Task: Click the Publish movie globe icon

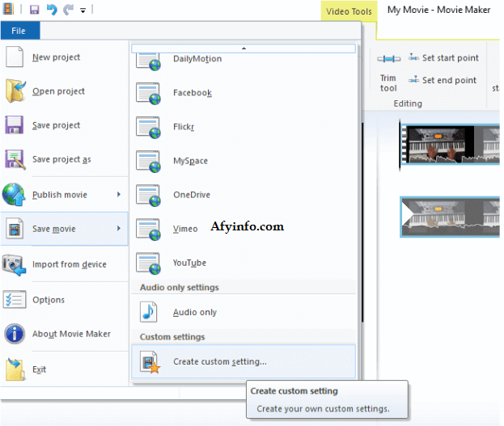Action: (x=14, y=194)
